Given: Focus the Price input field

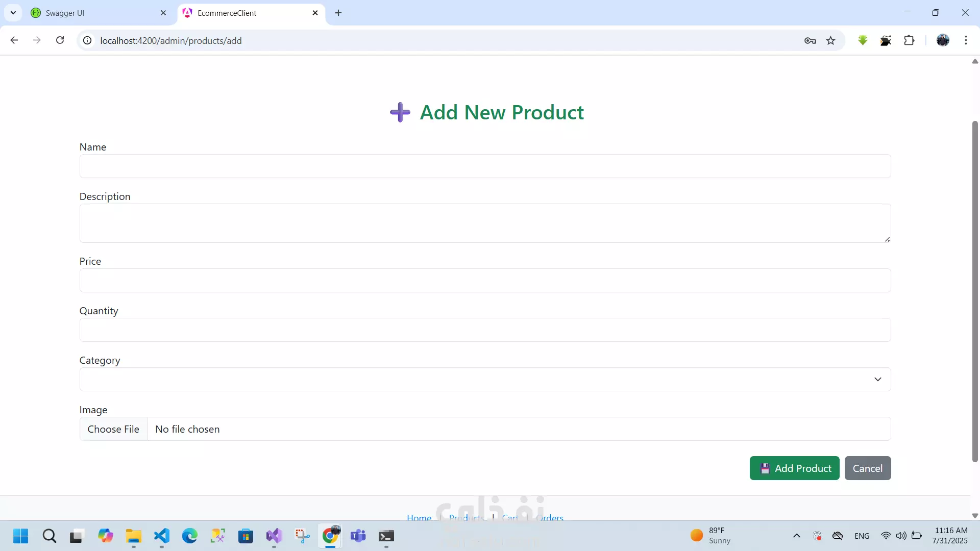Looking at the screenshot, I should tap(485, 281).
